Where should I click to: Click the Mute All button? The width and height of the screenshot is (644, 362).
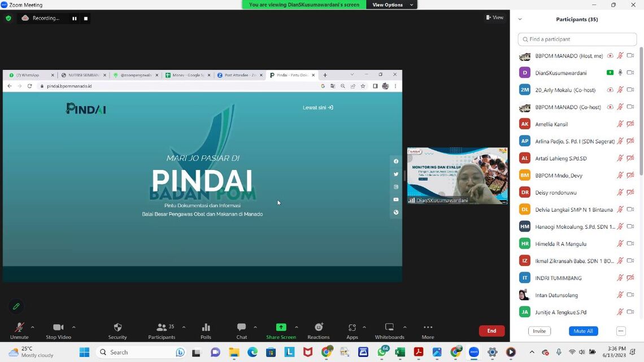tap(583, 331)
